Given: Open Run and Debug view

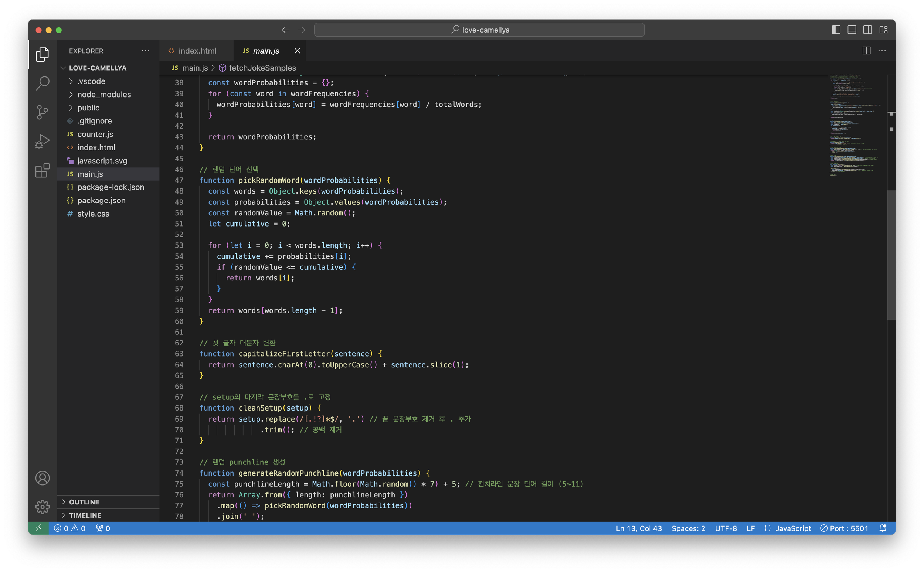Looking at the screenshot, I should (43, 141).
